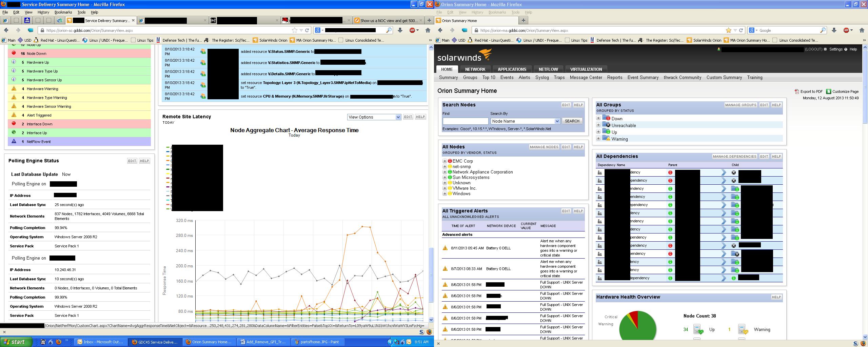
Task: Click home icon in Orion Summary Home window
Action: coord(862,30)
